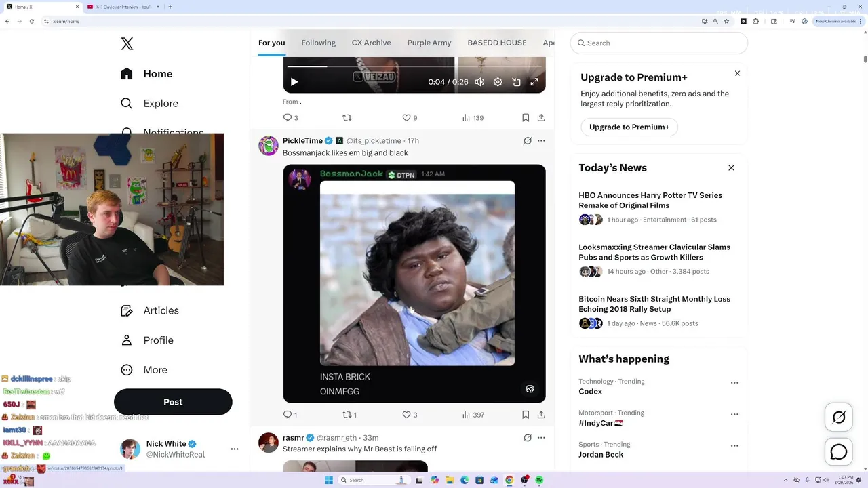Screen dimensions: 868x488
Task: Bookmark this page star icon
Action: tap(726, 21)
